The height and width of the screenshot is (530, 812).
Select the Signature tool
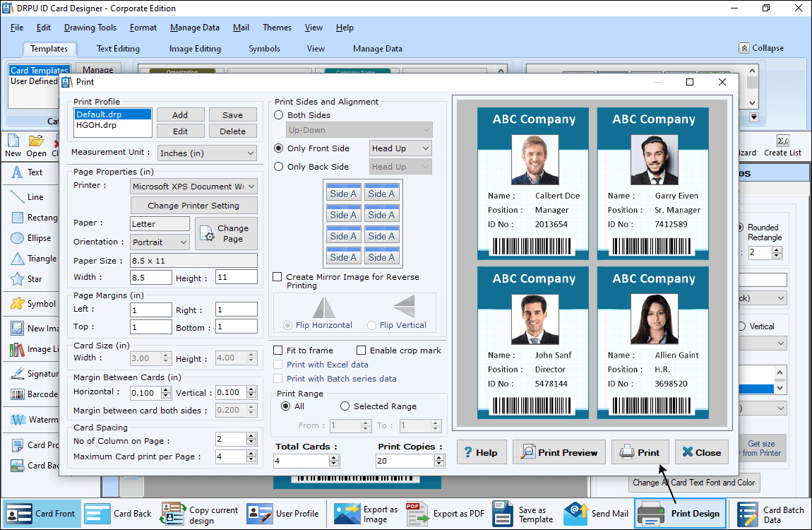coord(34,374)
